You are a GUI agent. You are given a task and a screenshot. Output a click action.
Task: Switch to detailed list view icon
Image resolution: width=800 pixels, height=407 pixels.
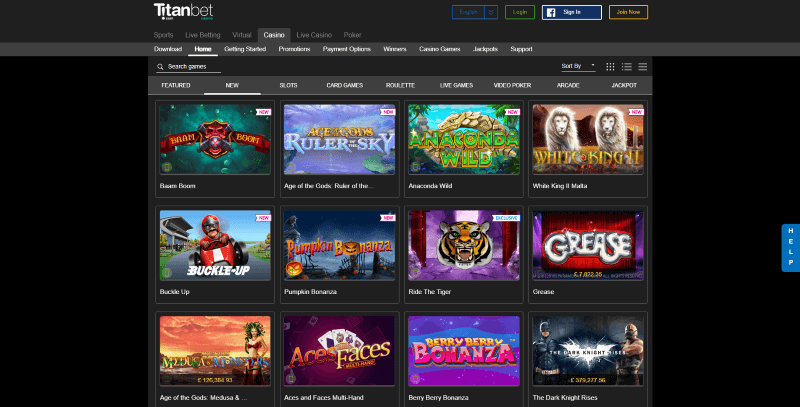pos(627,67)
